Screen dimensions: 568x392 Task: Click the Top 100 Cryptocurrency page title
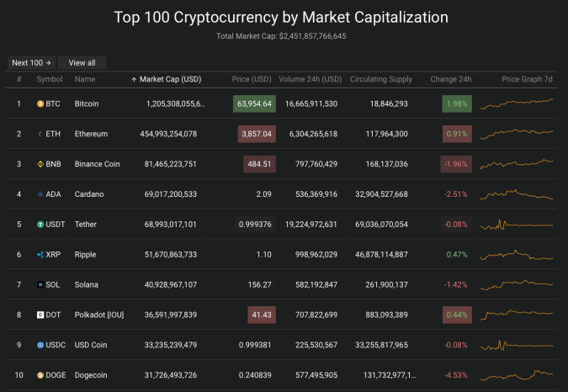pyautogui.click(x=281, y=17)
